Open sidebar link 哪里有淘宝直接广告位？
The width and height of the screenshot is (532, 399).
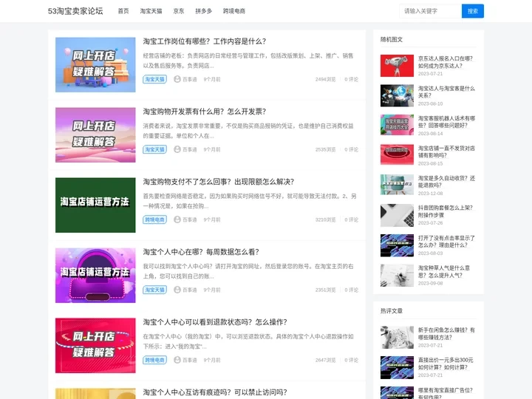point(446,393)
